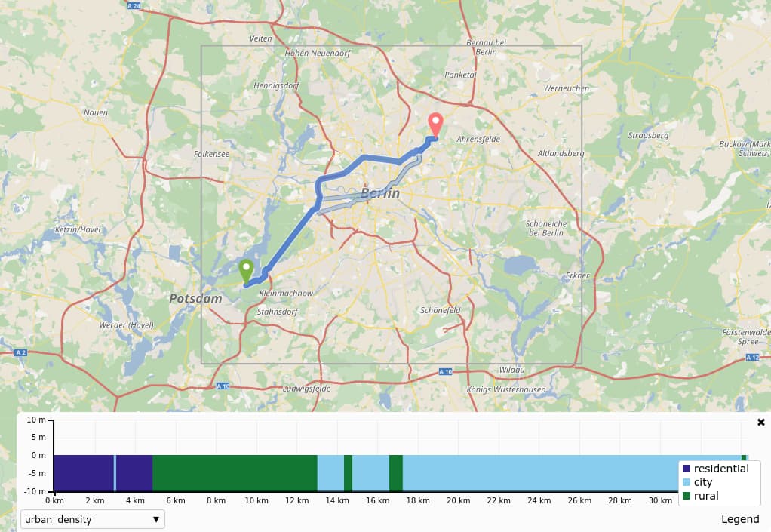This screenshot has width=771, height=532.
Task: Close the elevation chart panel
Action: [x=760, y=422]
